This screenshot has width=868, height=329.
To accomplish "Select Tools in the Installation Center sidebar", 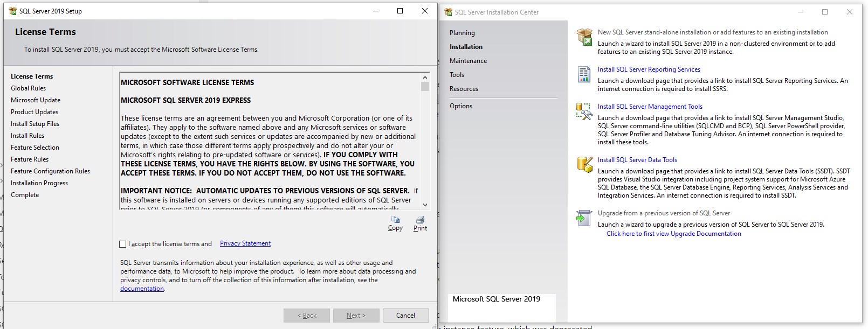I will click(x=457, y=75).
